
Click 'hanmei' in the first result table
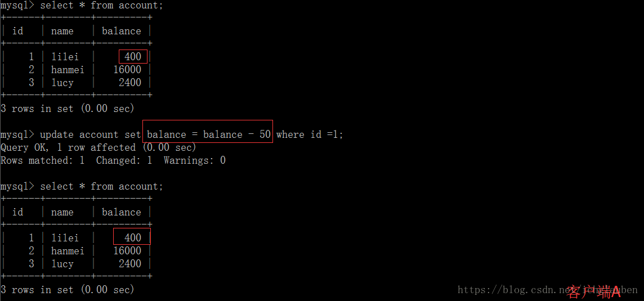[x=68, y=70]
